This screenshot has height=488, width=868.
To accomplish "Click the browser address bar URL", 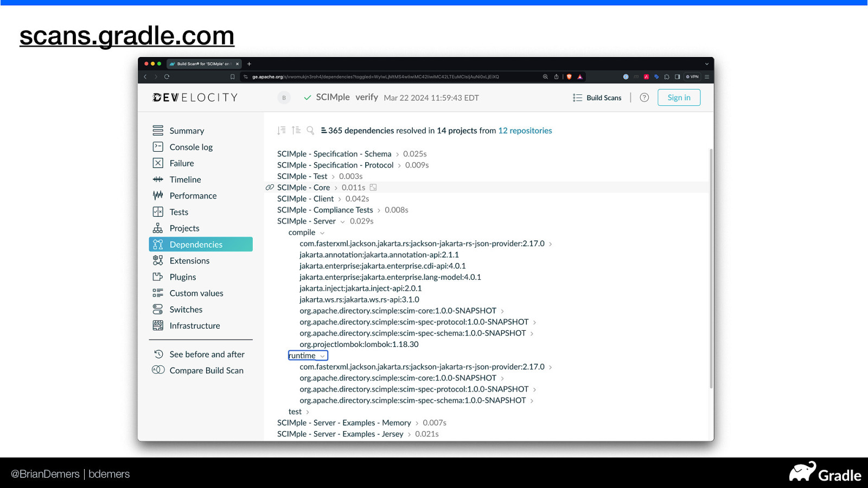I will point(375,77).
